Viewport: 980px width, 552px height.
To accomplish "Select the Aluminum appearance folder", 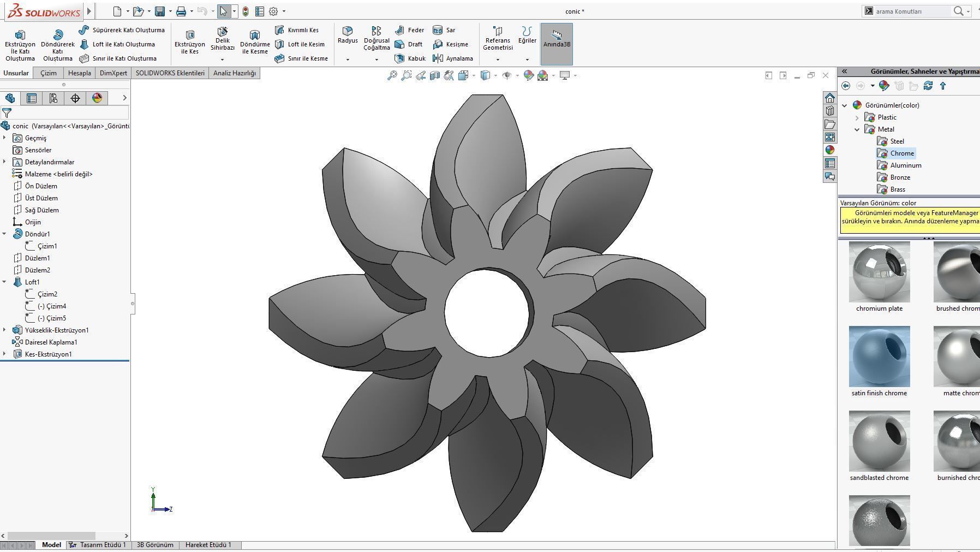I will coord(899,165).
